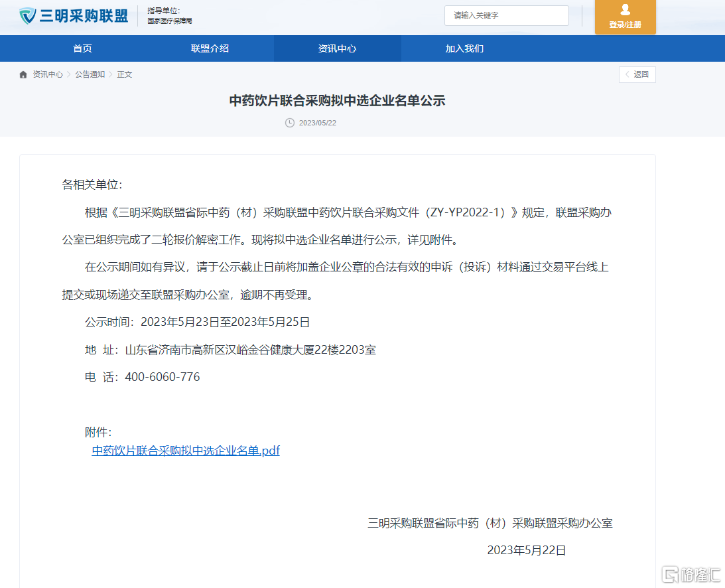Click the 正文 breadcrumb item

(125, 74)
